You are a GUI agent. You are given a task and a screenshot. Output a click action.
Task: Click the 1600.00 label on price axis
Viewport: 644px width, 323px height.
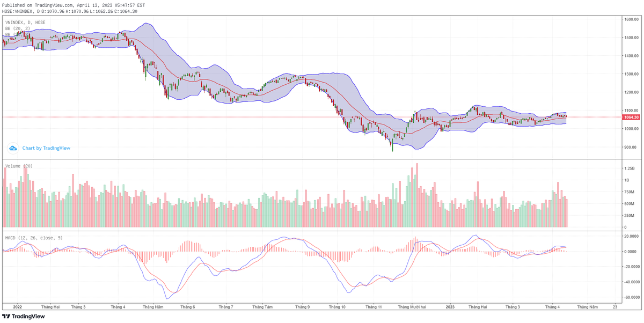pyautogui.click(x=631, y=19)
